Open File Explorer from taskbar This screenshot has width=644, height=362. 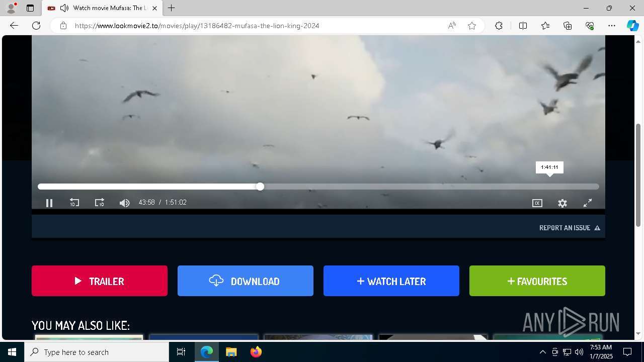[x=231, y=352]
